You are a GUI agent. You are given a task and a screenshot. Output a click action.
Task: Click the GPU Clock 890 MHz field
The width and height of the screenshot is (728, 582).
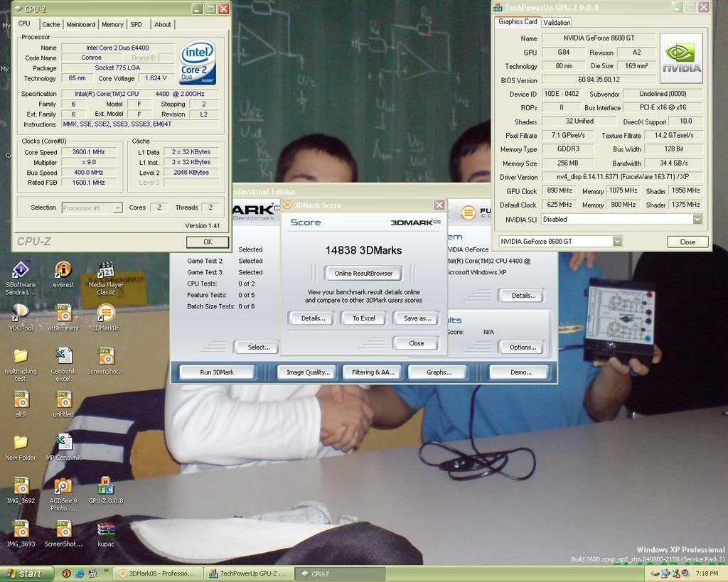point(559,190)
